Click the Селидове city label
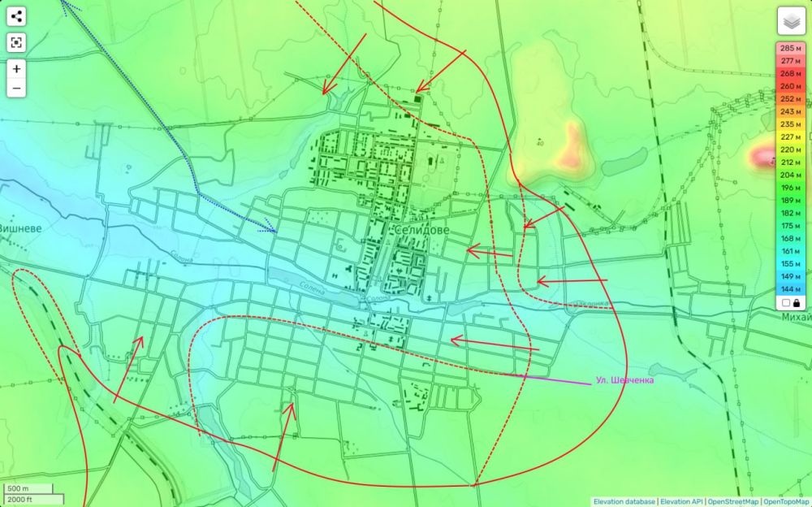Viewport: 812px width, 507px height. tap(421, 230)
